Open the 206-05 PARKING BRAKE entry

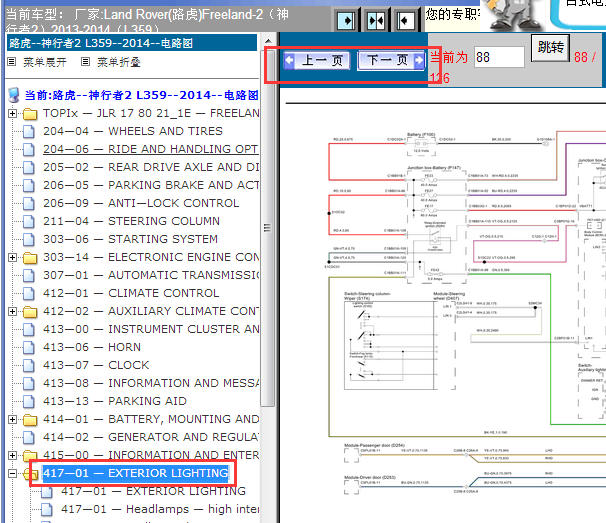click(x=151, y=185)
